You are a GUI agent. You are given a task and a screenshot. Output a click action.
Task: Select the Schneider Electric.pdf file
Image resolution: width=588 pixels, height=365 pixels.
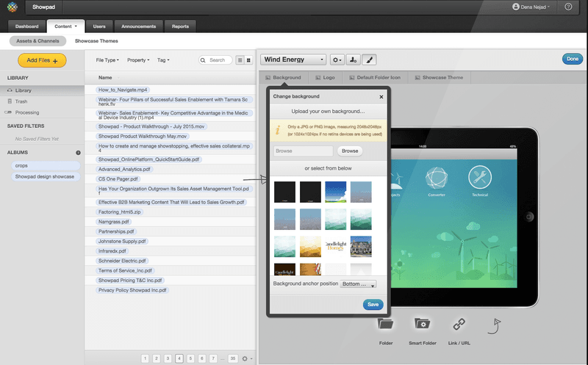[122, 261]
